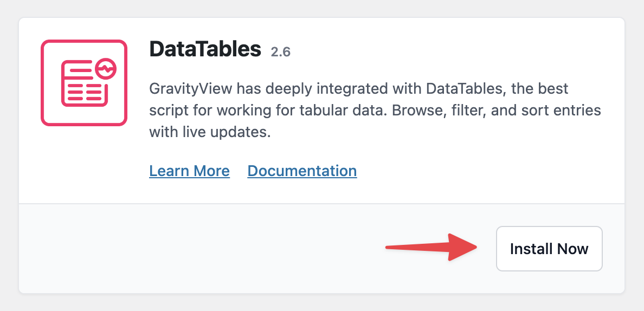
Task: Click the DataTables title heading
Action: (x=205, y=49)
